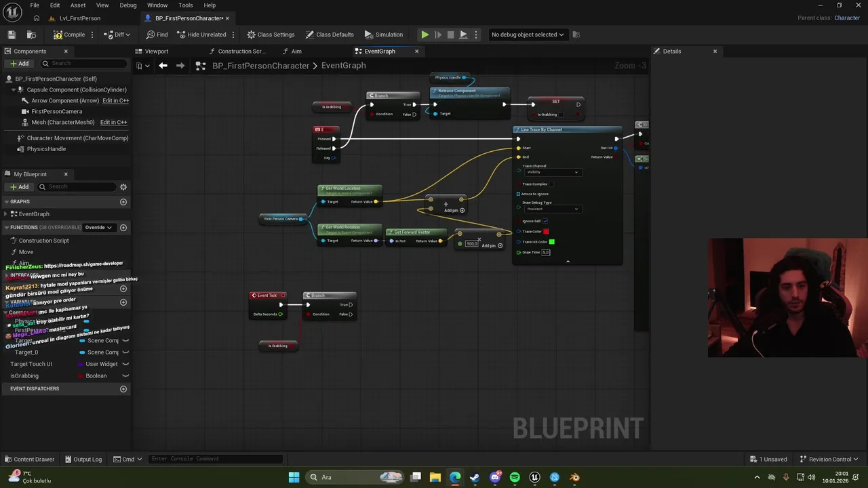Add a new component with Add button
Screen dimensions: 868x488
[x=19, y=64]
